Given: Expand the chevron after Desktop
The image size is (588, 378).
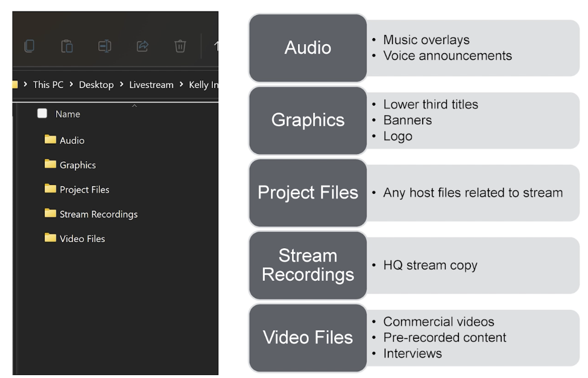Looking at the screenshot, I should tap(122, 85).
